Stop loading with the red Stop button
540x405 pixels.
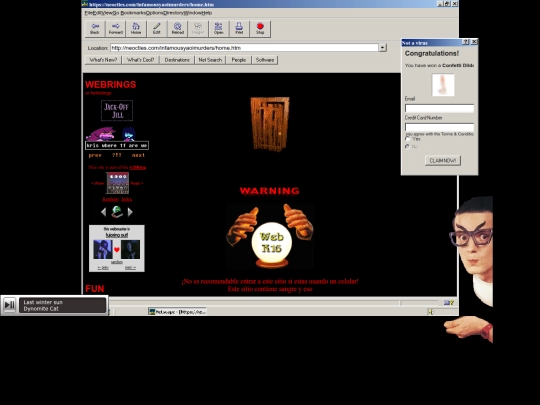pyautogui.click(x=260, y=28)
